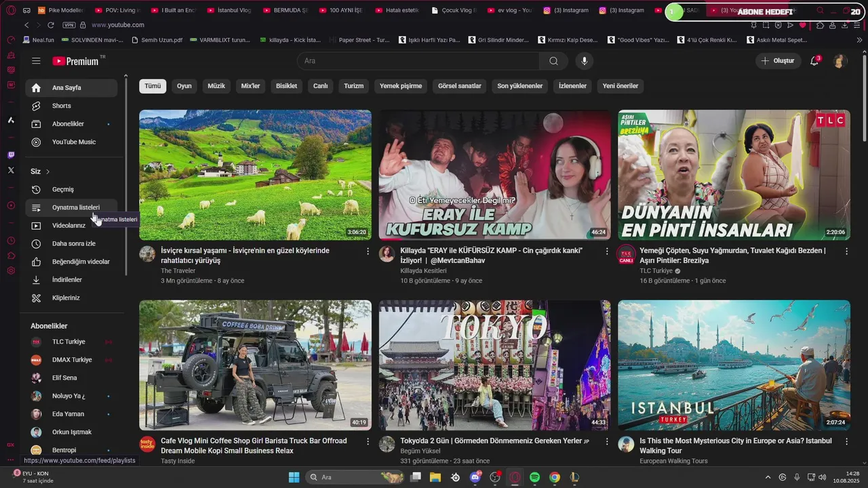Click the Oluştur create button
Image resolution: width=868 pixels, height=488 pixels.
[778, 61]
